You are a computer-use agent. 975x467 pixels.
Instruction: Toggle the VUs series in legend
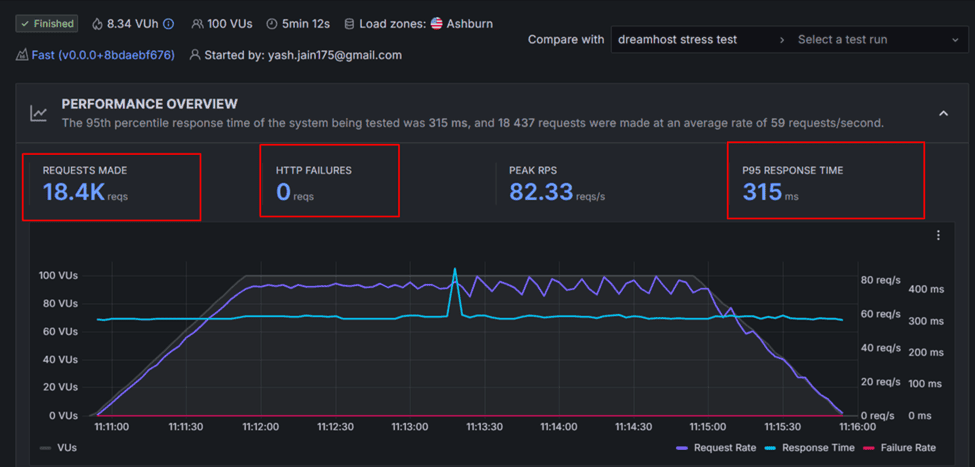(58, 447)
